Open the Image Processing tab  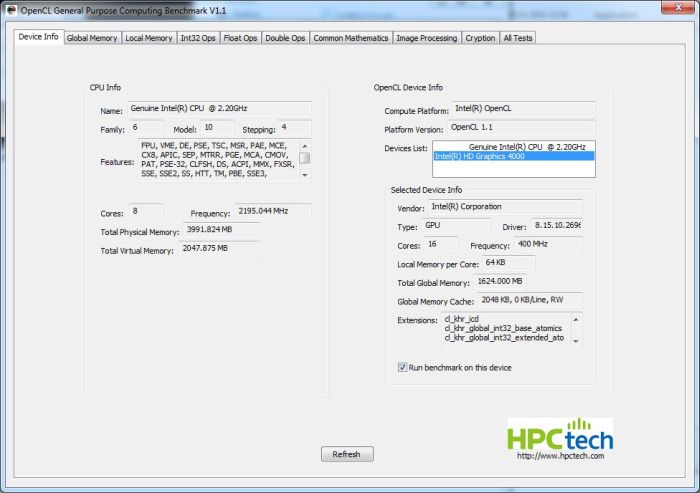click(x=427, y=38)
